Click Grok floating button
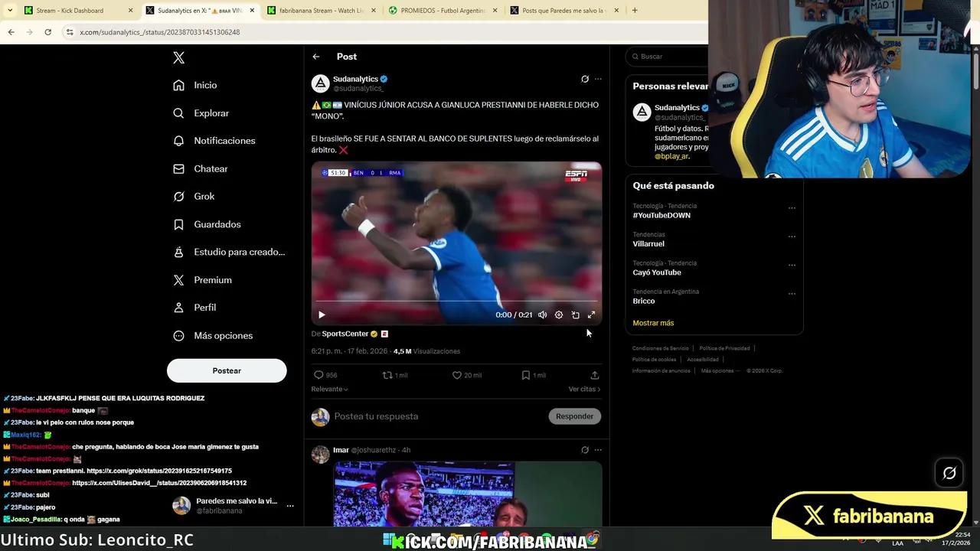This screenshot has height=551, width=980. click(949, 474)
